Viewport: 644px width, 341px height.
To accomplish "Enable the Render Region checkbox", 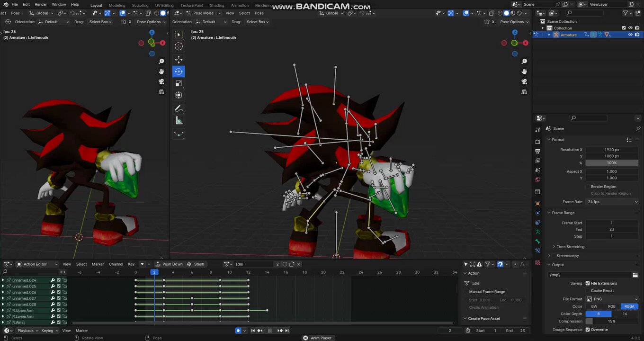I will coord(588,187).
